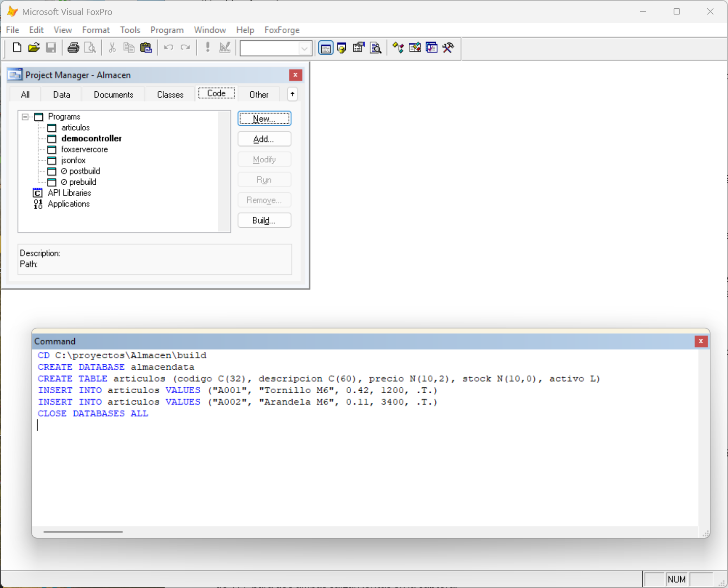Image resolution: width=728 pixels, height=588 pixels.
Task: Click the Open folder toolbar icon
Action: point(34,48)
